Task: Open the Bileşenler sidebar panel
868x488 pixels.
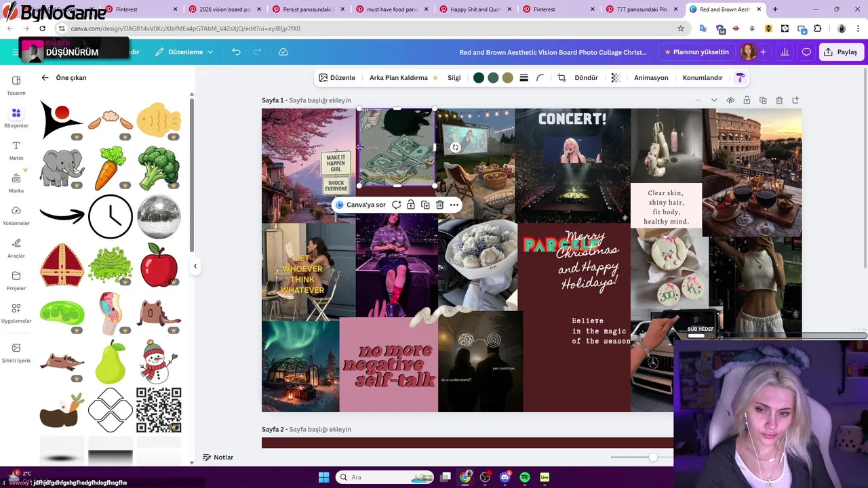Action: [x=16, y=118]
